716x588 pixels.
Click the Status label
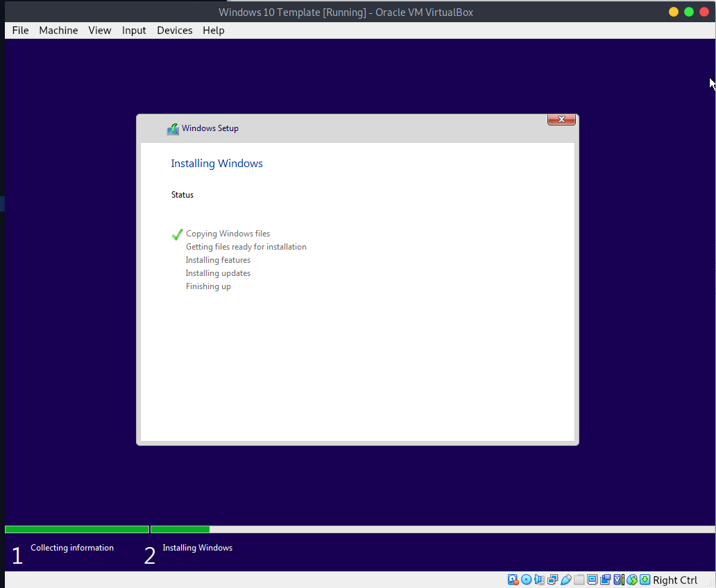(182, 195)
